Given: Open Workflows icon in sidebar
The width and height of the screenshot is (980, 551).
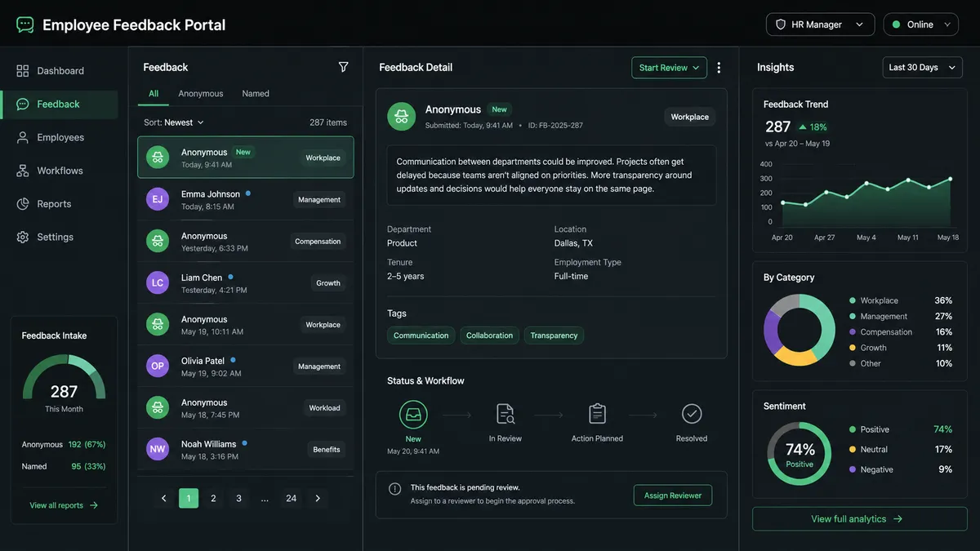Looking at the screenshot, I should 23,171.
